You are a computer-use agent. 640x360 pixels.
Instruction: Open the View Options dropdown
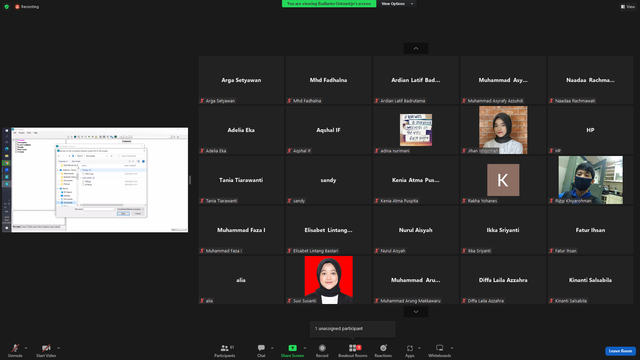click(397, 4)
